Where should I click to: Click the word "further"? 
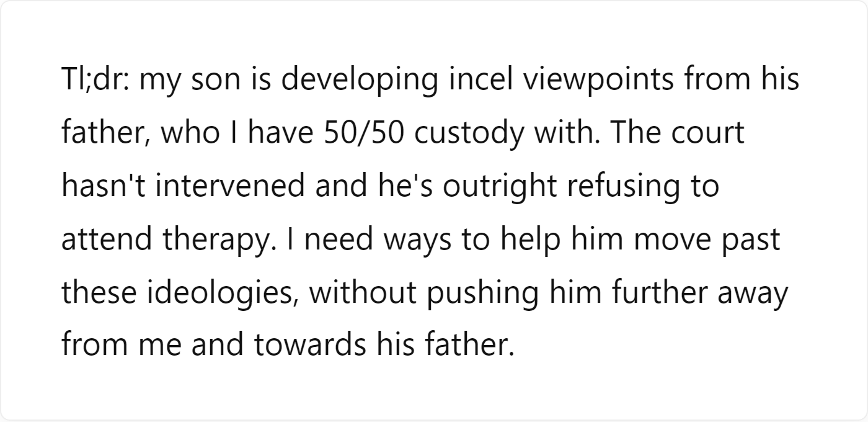point(661,292)
